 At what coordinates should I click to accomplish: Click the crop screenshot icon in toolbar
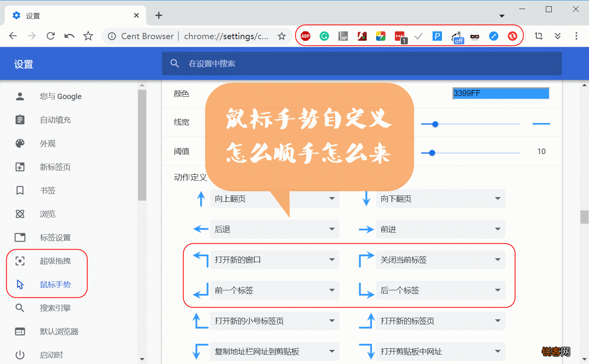[539, 36]
